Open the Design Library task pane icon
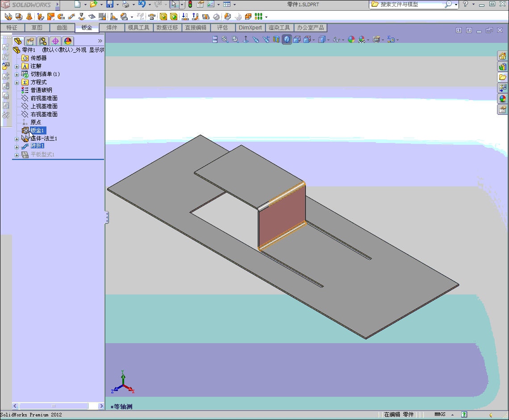This screenshot has width=509, height=420. (x=502, y=67)
